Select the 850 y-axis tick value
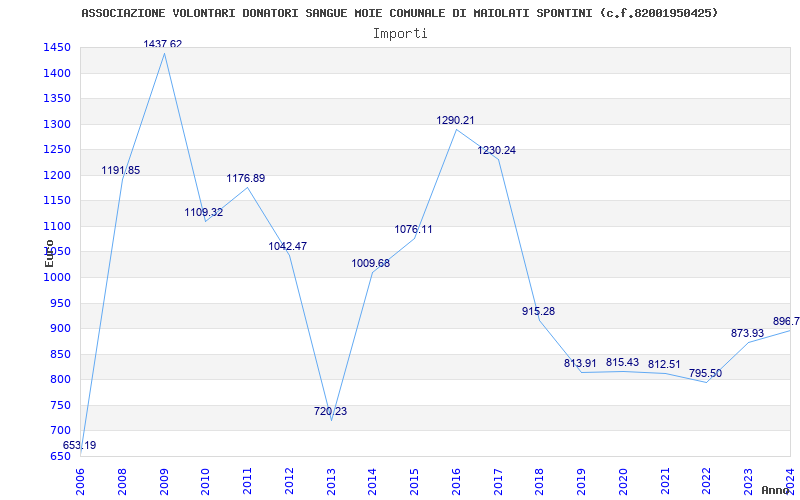 tap(60, 355)
